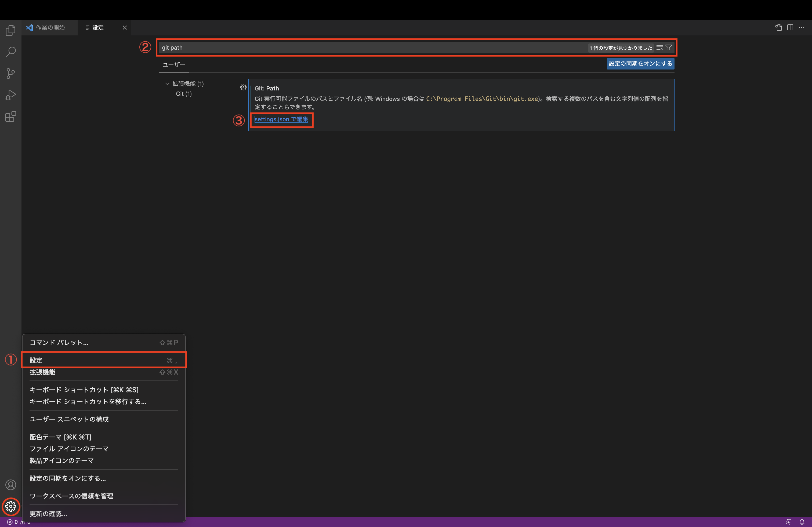Select Git (1) under 拡張機能
Viewport: 812px width, 527px height.
coord(184,94)
